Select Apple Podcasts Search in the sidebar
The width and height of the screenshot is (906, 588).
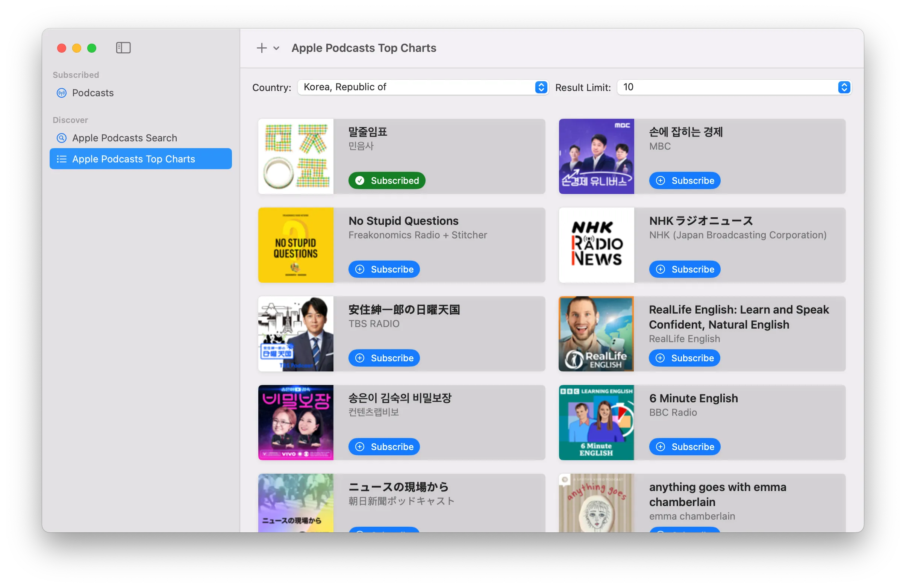124,138
